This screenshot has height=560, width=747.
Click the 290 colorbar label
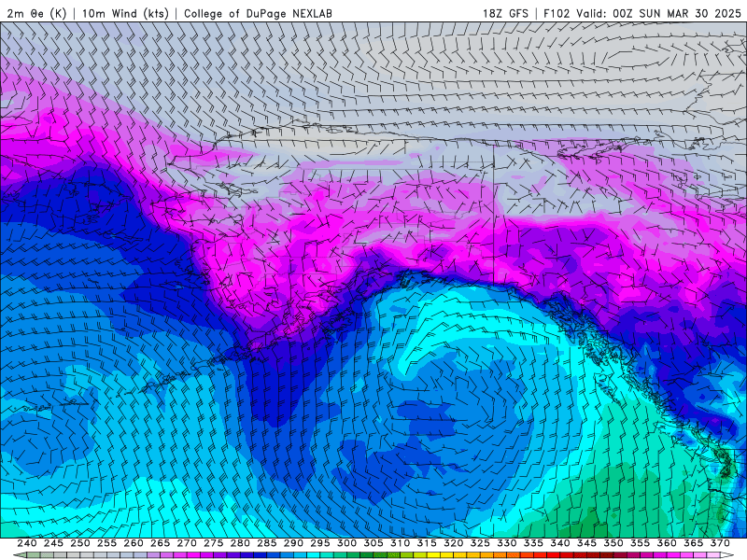point(293,543)
